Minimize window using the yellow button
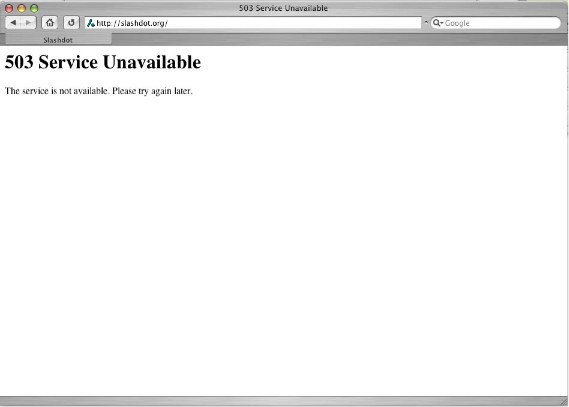Screen dimensions: 569x407 tap(21, 8)
